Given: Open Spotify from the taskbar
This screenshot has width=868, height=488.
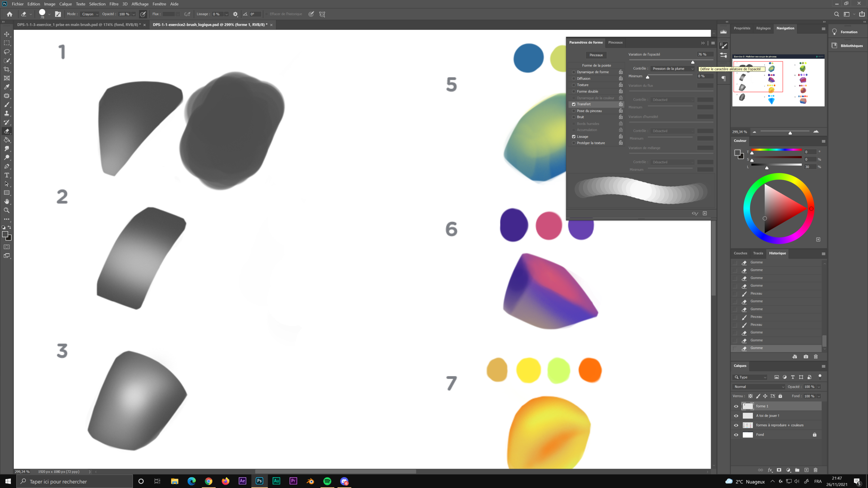Looking at the screenshot, I should tap(327, 481).
